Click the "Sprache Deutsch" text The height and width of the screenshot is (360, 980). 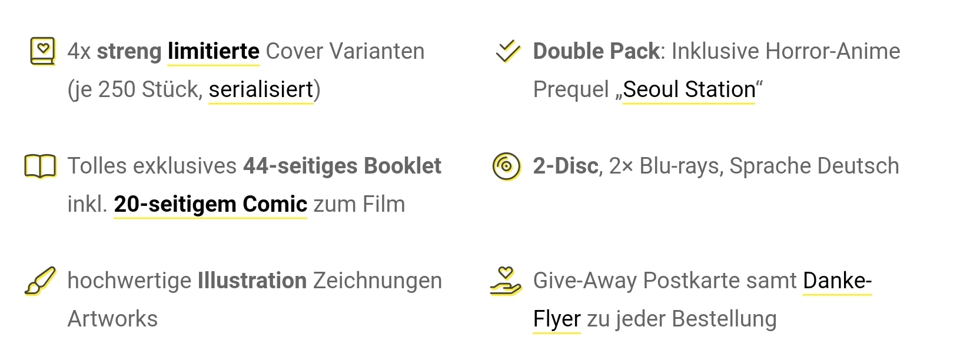[x=814, y=166]
